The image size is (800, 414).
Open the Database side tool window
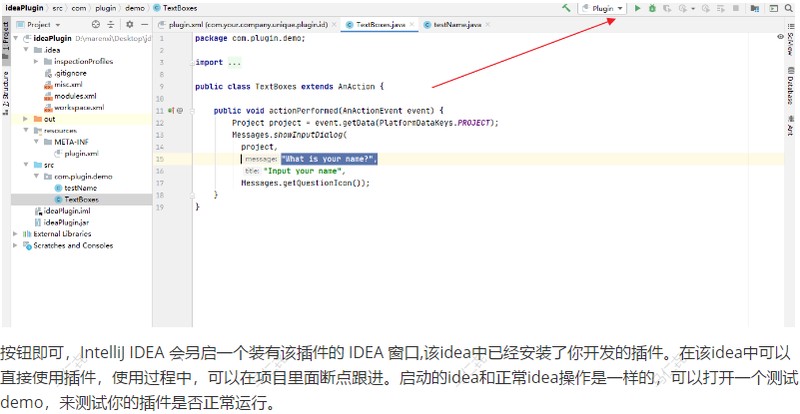click(790, 85)
